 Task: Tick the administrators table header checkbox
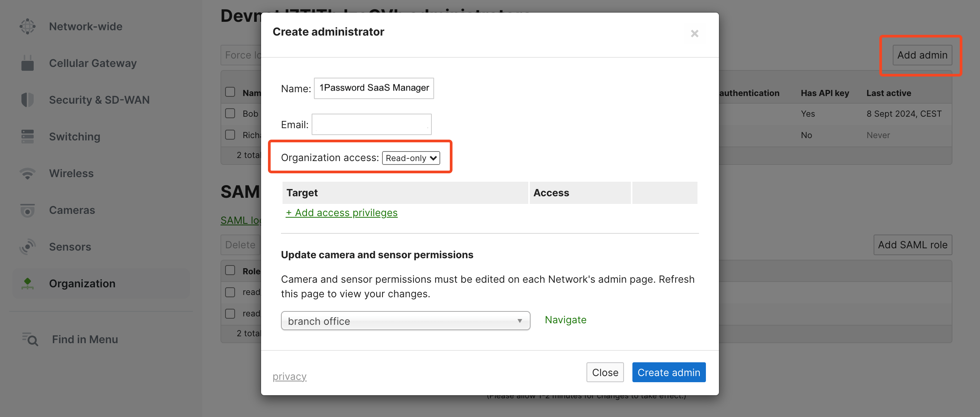click(x=230, y=92)
